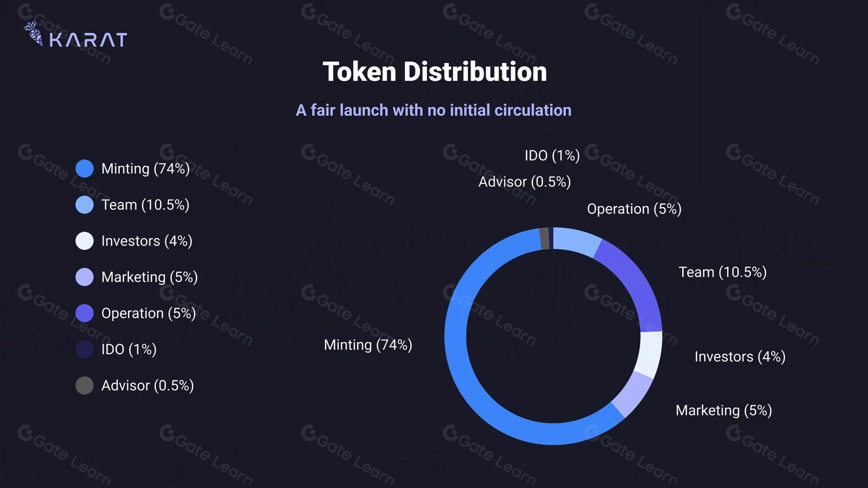Image resolution: width=868 pixels, height=488 pixels.
Task: Click the Team (10.5%) chart label
Action: [722, 272]
